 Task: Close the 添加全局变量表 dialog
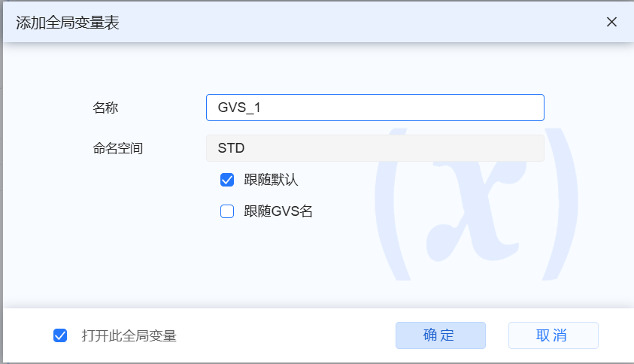coord(611,22)
